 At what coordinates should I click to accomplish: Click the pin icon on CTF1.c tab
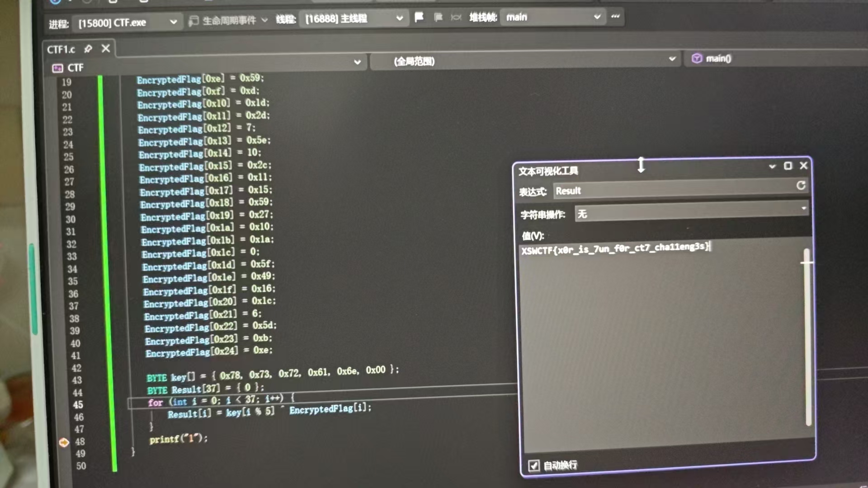pos(88,49)
